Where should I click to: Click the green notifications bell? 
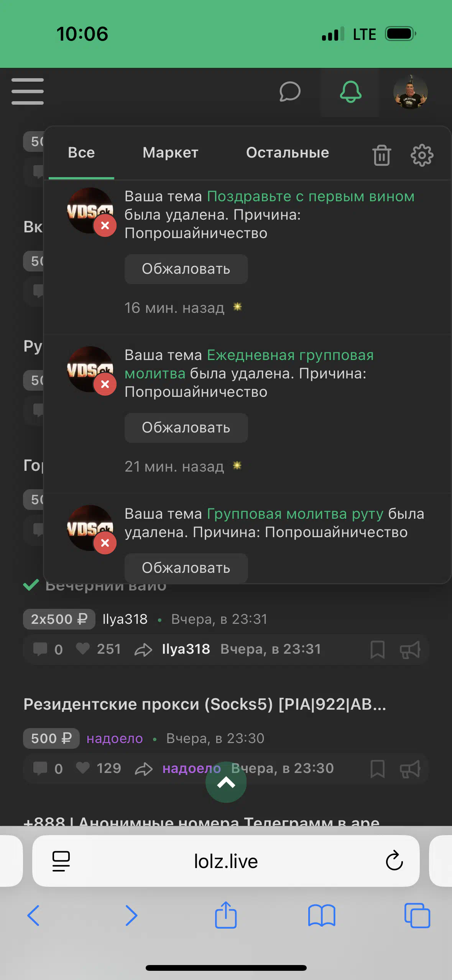point(350,92)
